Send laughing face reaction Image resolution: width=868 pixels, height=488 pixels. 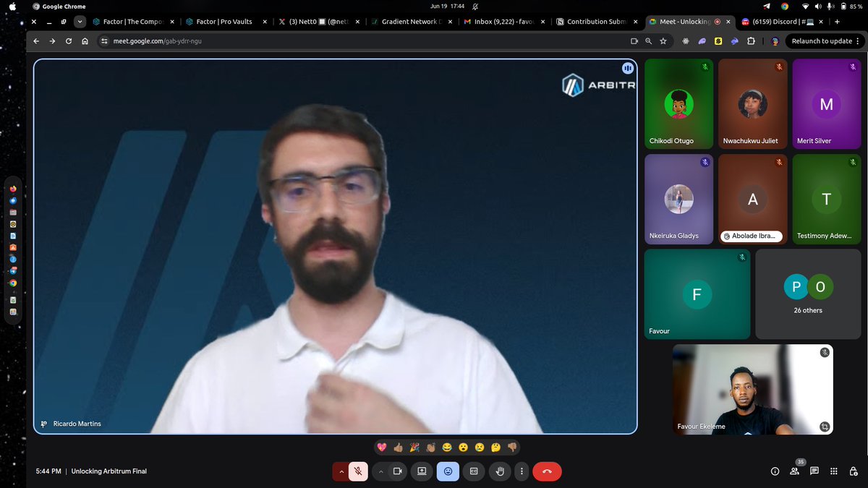point(447,448)
